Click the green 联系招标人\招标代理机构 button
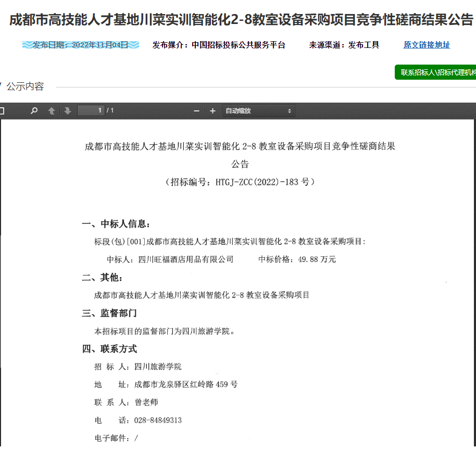The width and height of the screenshot is (476, 449). click(435, 72)
